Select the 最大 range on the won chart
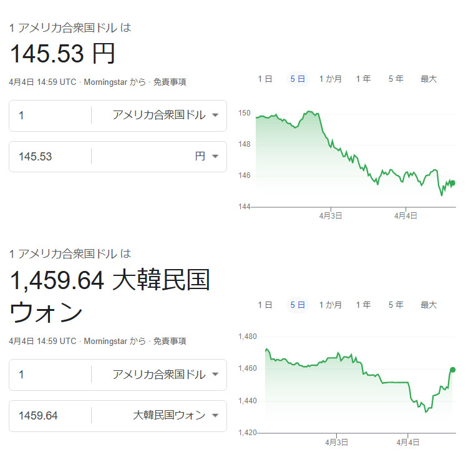 click(429, 305)
